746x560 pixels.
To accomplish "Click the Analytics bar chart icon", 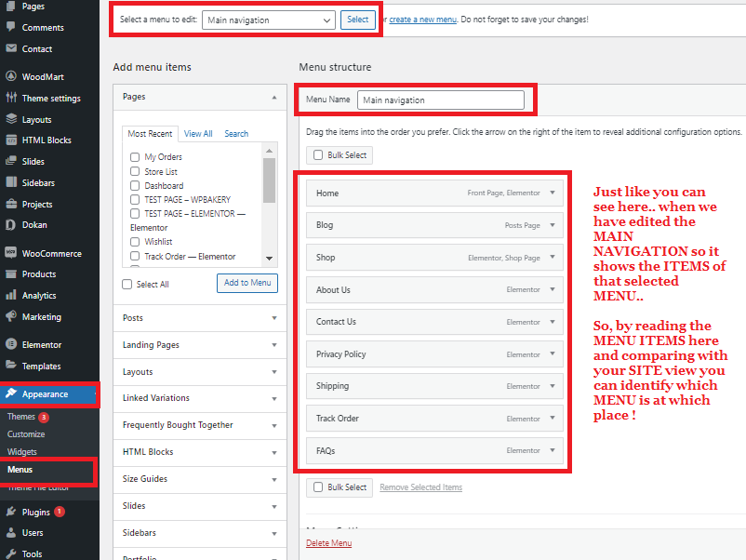I will [x=11, y=295].
